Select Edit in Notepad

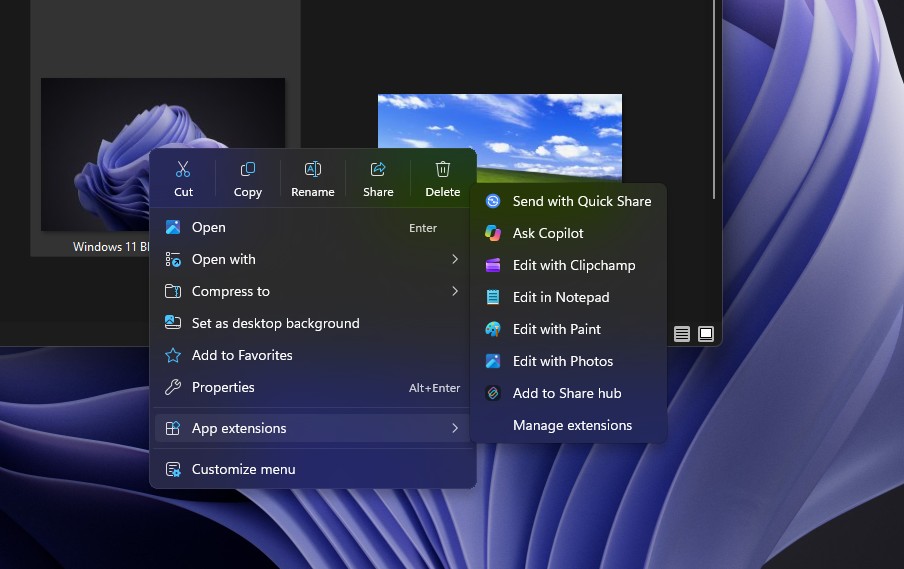568,297
